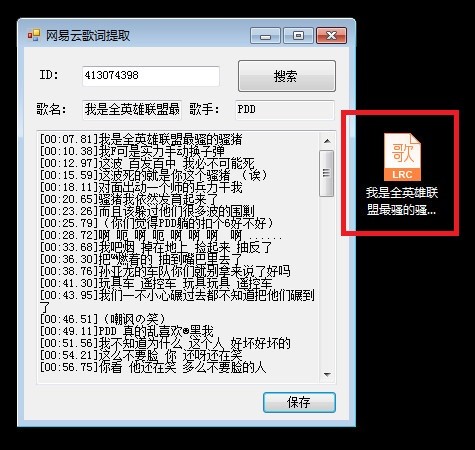
Task: Click lyric line at [00:41.30]
Action: (156, 283)
